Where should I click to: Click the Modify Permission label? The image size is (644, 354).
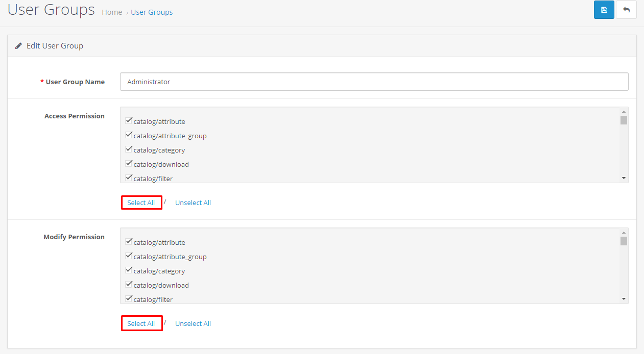click(74, 237)
